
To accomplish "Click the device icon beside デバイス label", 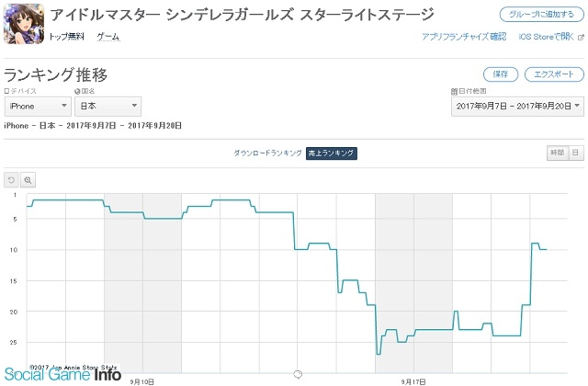I will [x=6, y=91].
